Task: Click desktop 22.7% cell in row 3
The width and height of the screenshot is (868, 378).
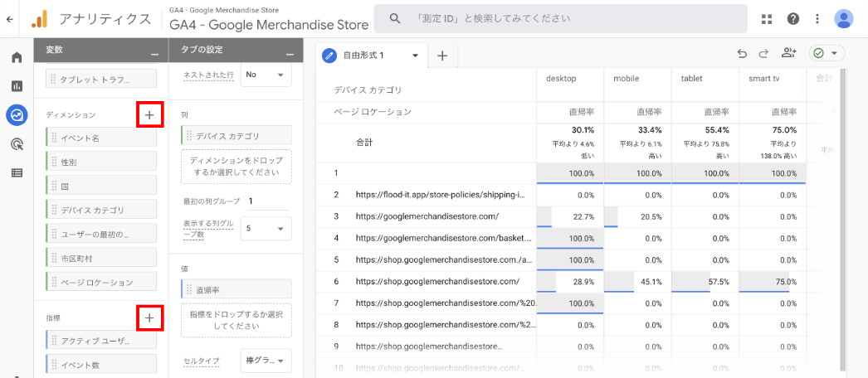Action: [570, 216]
